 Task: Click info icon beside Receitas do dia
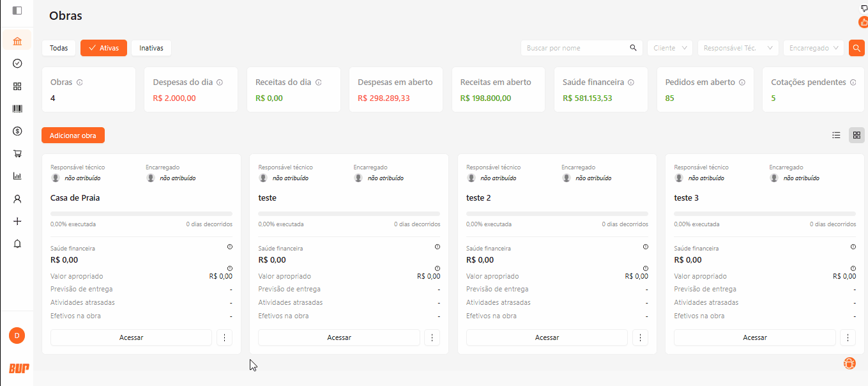click(x=318, y=82)
